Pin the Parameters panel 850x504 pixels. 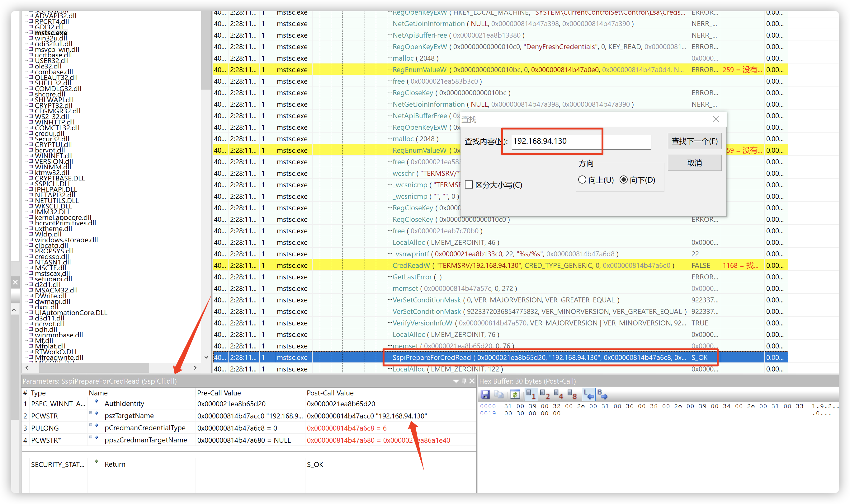click(464, 381)
